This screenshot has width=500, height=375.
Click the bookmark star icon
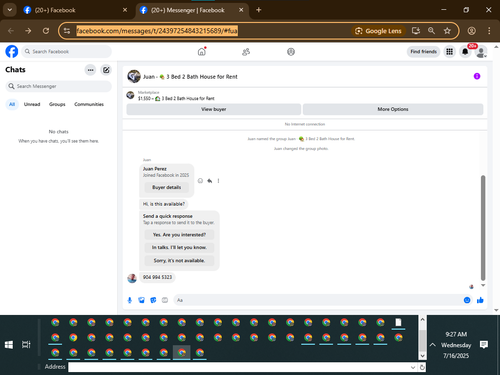(x=447, y=31)
